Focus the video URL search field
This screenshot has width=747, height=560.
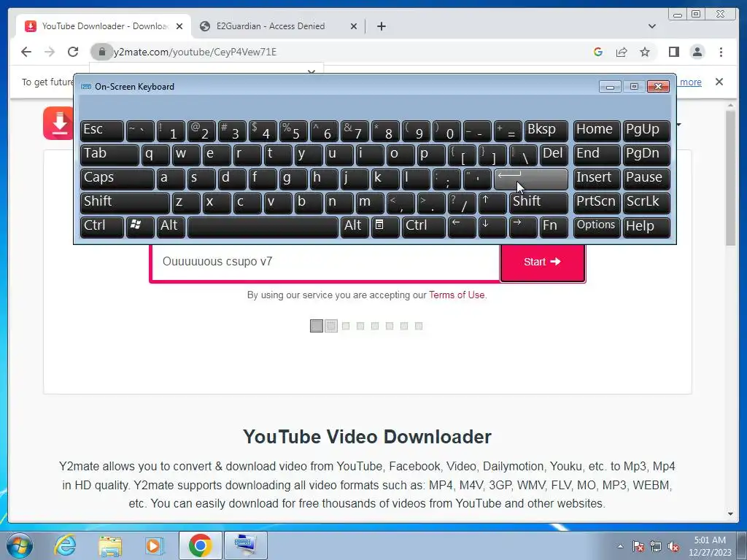coord(325,262)
